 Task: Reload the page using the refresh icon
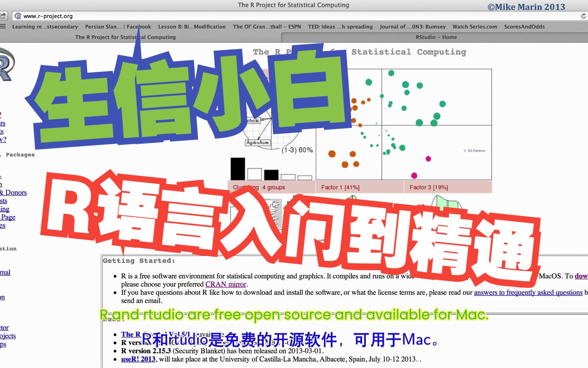click(x=583, y=16)
